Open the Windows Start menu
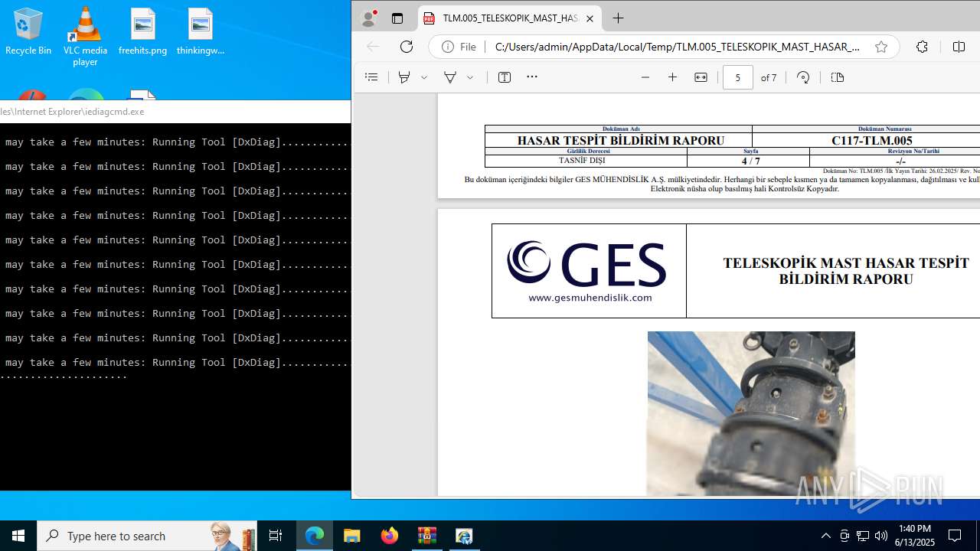The height and width of the screenshot is (551, 980). coord(18,536)
